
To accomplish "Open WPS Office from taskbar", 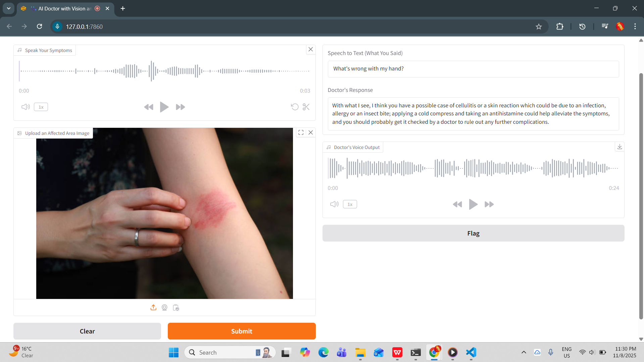I will pos(397,352).
